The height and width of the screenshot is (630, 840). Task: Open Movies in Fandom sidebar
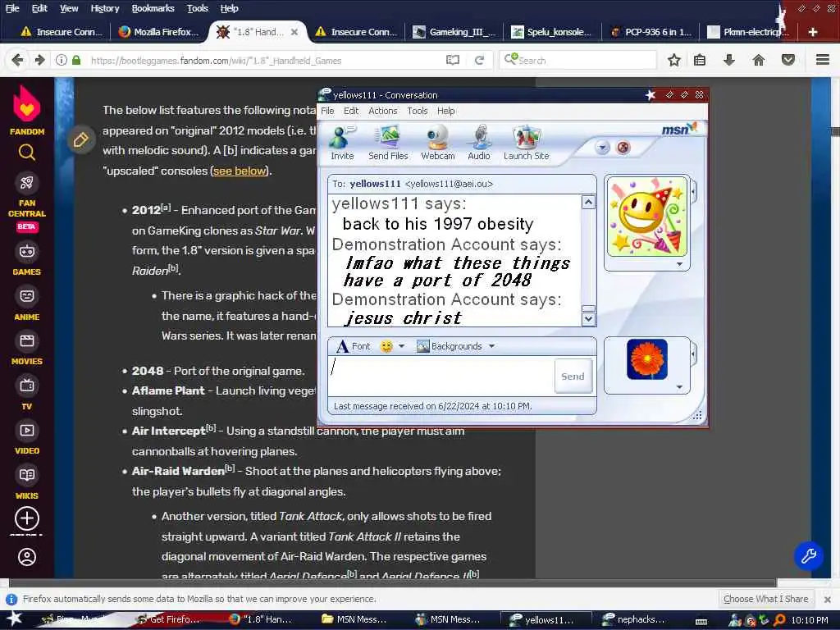tap(27, 348)
